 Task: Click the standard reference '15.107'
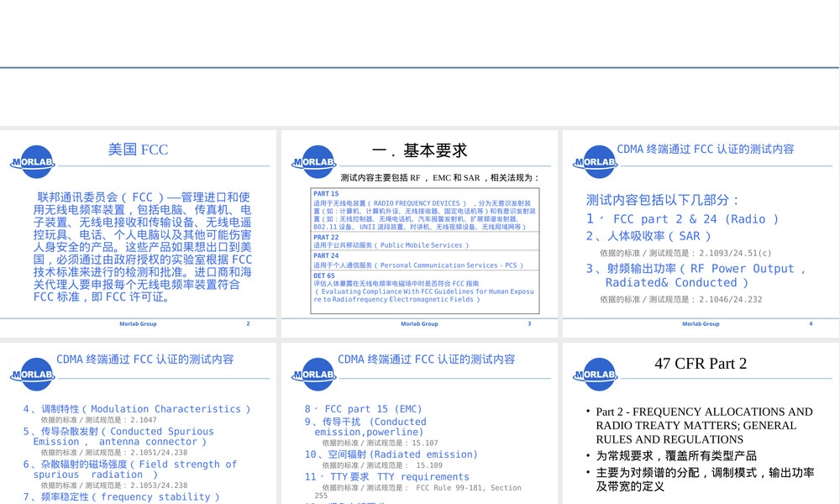point(425,443)
